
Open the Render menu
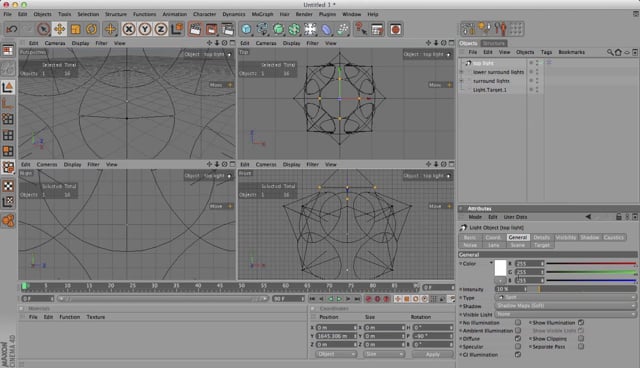[x=304, y=14]
